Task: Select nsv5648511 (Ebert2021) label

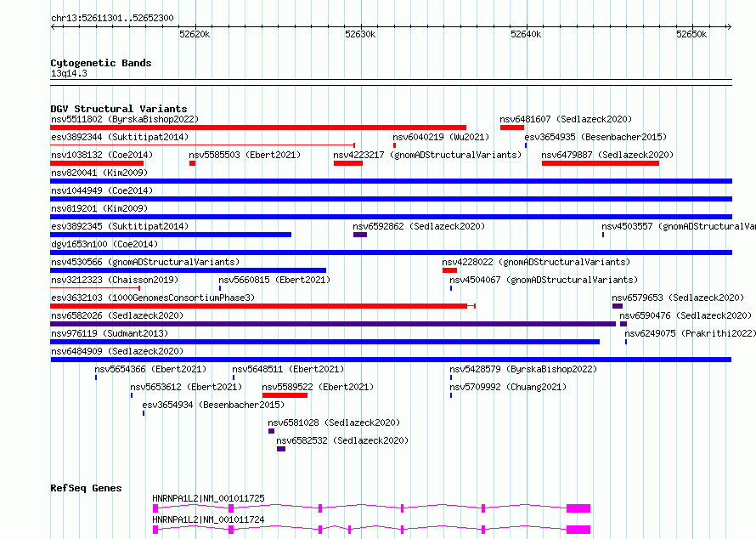Action: 288,369
